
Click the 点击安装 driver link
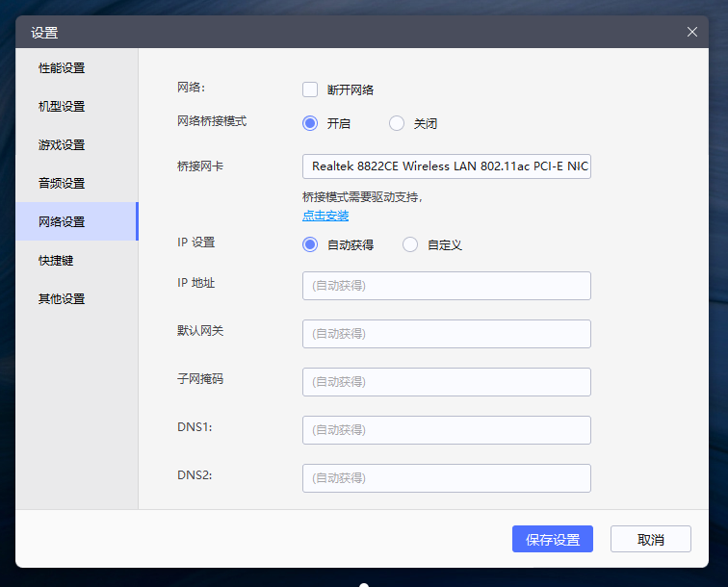point(325,216)
